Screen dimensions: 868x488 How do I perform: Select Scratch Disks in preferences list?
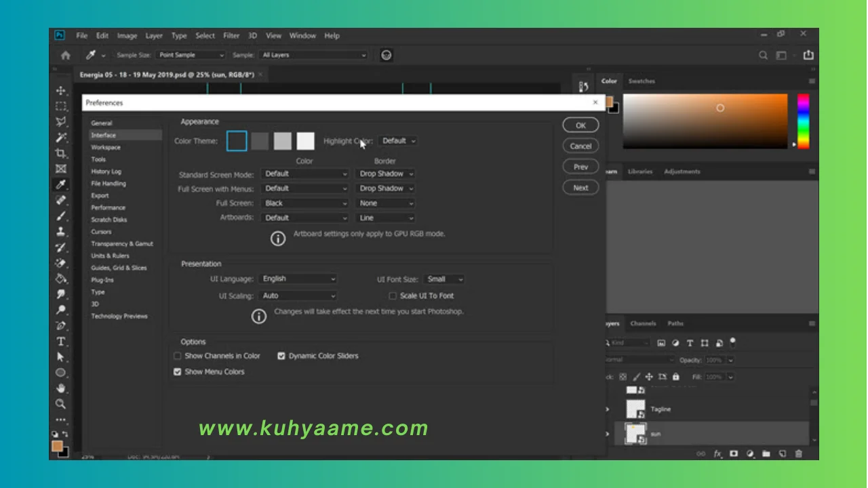click(109, 220)
